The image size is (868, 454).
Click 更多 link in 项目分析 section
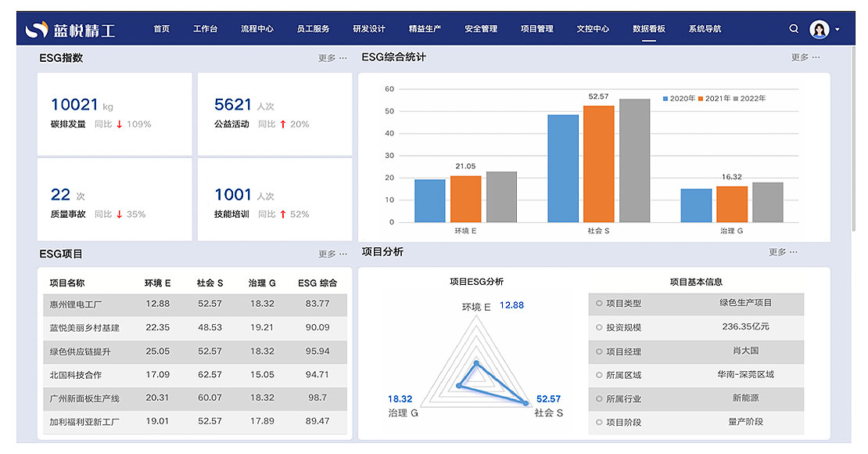click(x=783, y=252)
